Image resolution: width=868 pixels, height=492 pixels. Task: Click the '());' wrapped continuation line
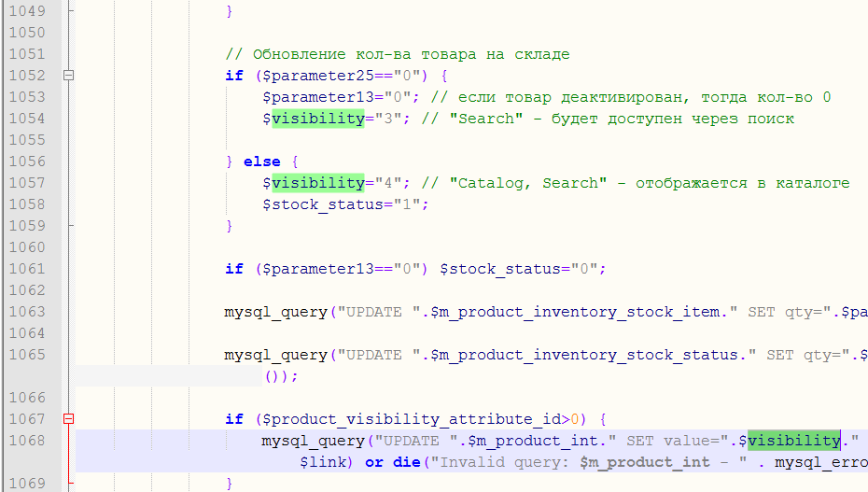281,376
